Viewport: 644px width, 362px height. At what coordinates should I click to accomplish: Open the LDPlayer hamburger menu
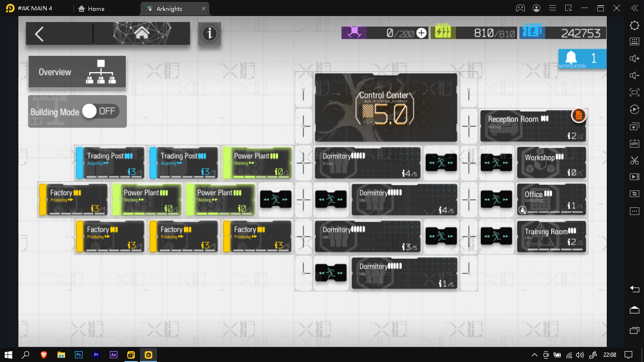[553, 8]
